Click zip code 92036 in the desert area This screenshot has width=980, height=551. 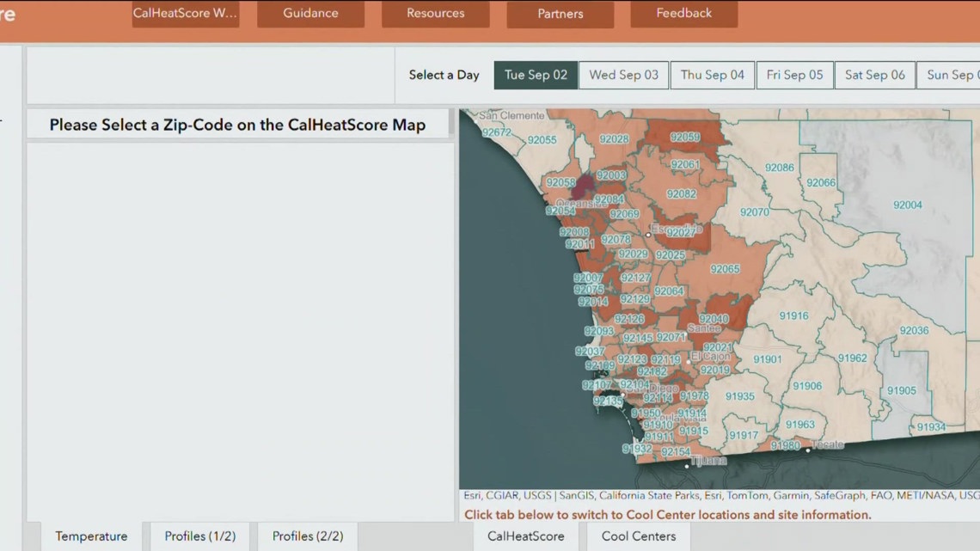click(x=915, y=329)
